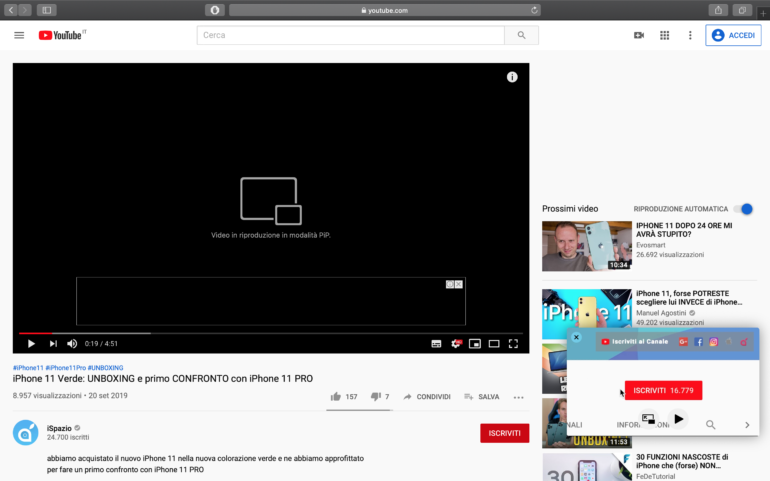Seek on the video progress bar
This screenshot has width=770, height=481.
[x=271, y=333]
